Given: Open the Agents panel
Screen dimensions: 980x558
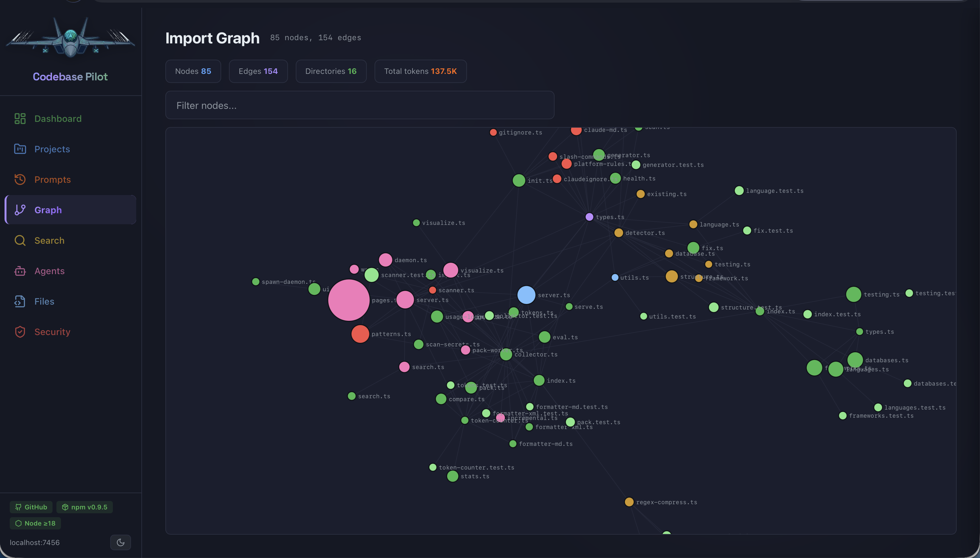Looking at the screenshot, I should [50, 271].
